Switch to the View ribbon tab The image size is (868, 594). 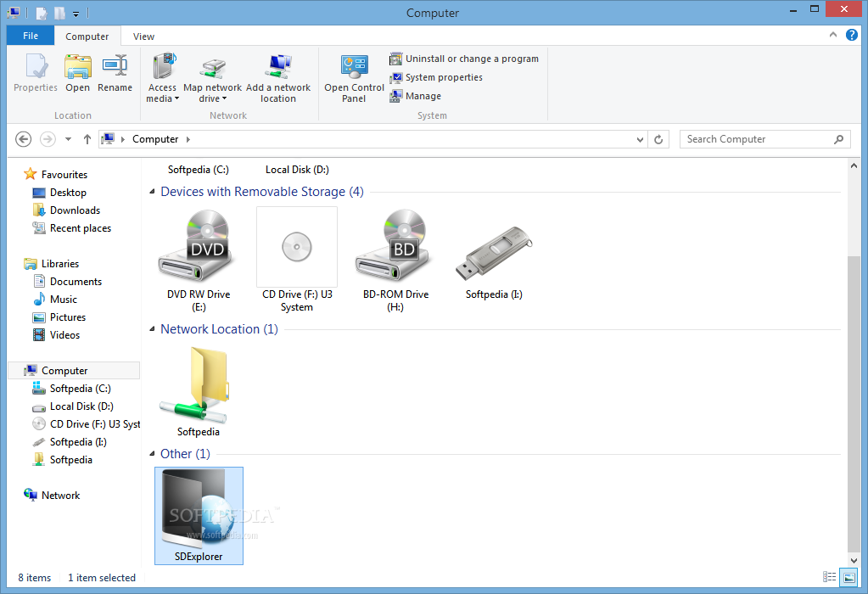pos(143,36)
